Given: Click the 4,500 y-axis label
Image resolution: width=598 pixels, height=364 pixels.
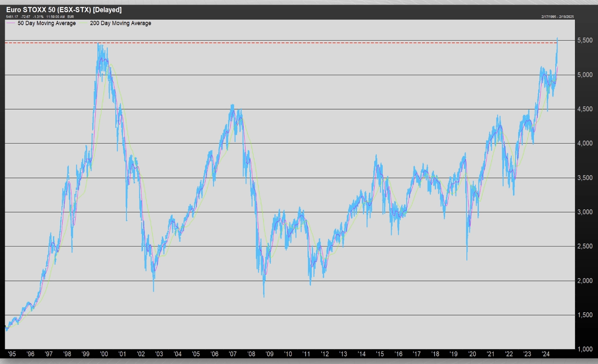Looking at the screenshot, I should [x=584, y=109].
